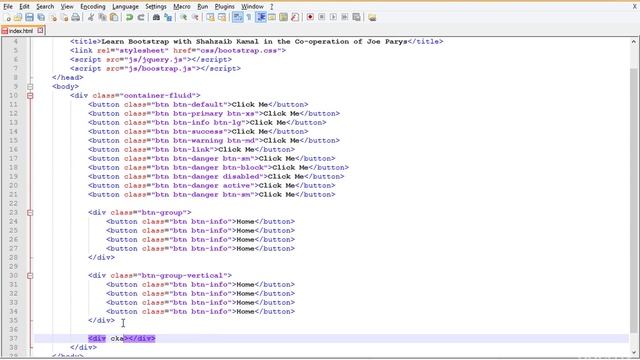
Task: Open the Encoding menu
Action: click(x=93, y=7)
